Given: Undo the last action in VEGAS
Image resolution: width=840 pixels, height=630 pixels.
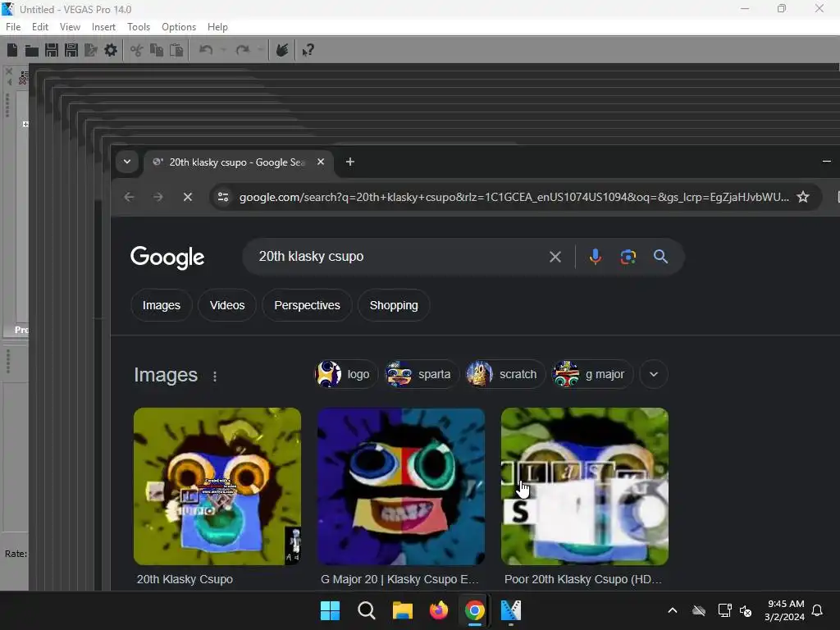Looking at the screenshot, I should [x=206, y=50].
